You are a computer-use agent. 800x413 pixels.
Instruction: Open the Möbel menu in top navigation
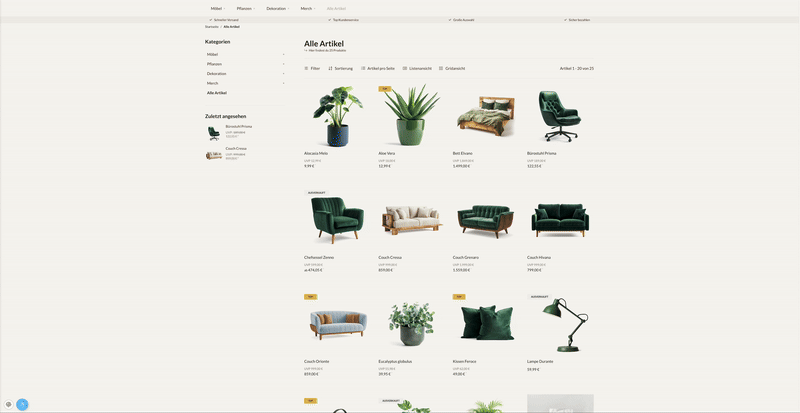(218, 9)
